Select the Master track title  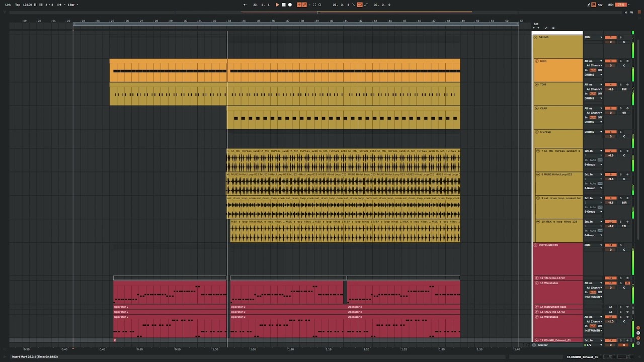[x=543, y=345]
